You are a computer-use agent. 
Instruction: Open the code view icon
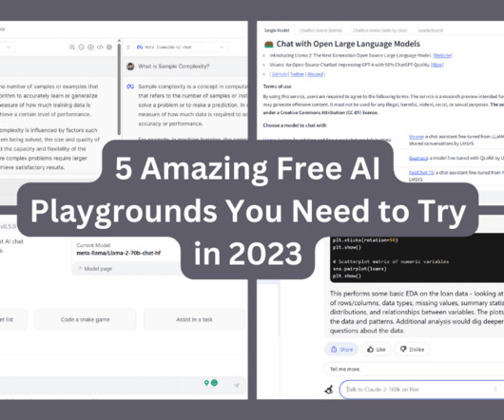[100, 48]
